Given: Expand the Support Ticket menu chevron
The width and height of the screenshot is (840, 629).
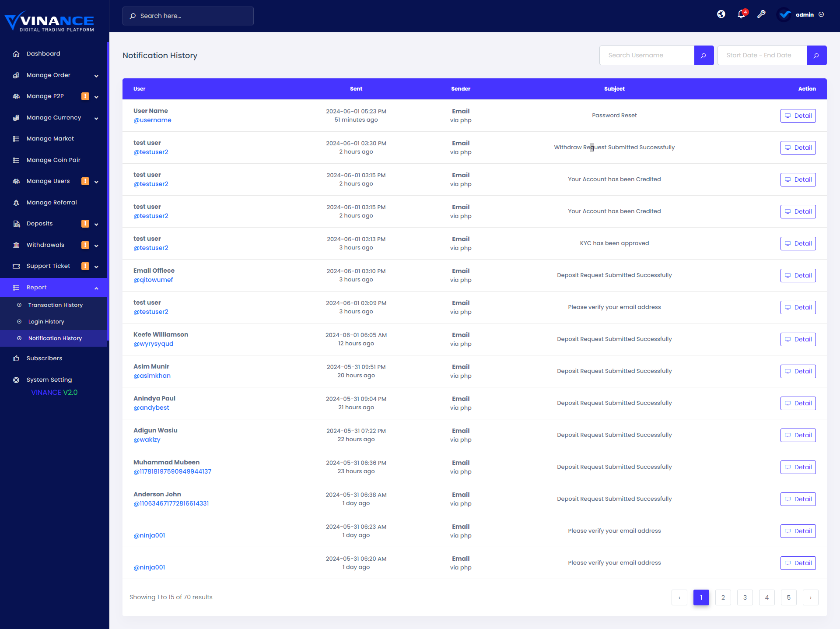Looking at the screenshot, I should pos(96,267).
